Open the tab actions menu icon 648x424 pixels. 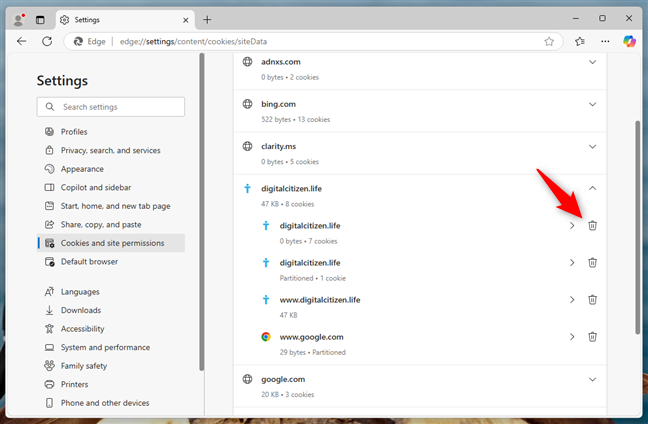[40, 19]
